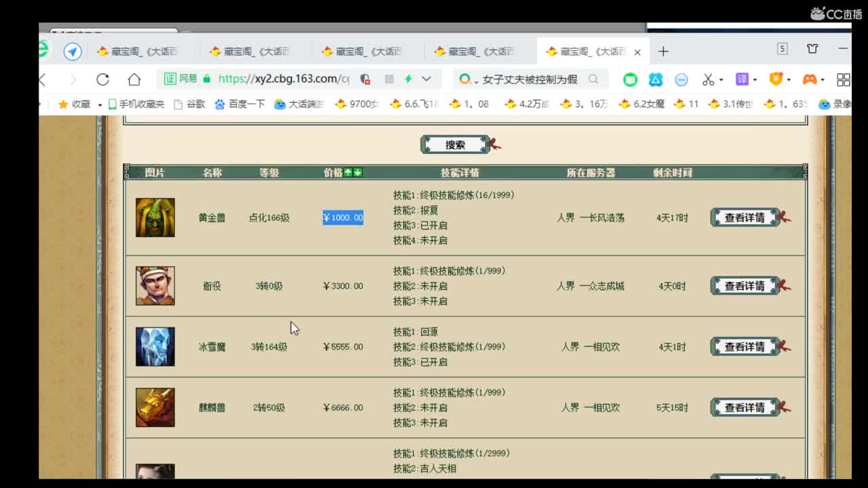Switch to the second 藏宝阁 tab
Viewport: 868px width, 488px height.
tap(256, 52)
